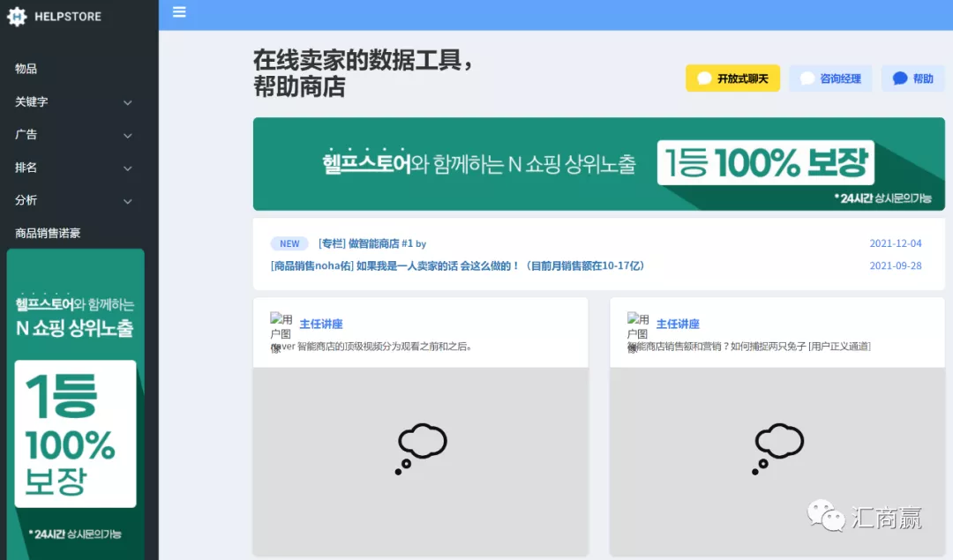Click the 开放式聊天 yellow chat button
Viewport: 953px width, 560px height.
732,78
